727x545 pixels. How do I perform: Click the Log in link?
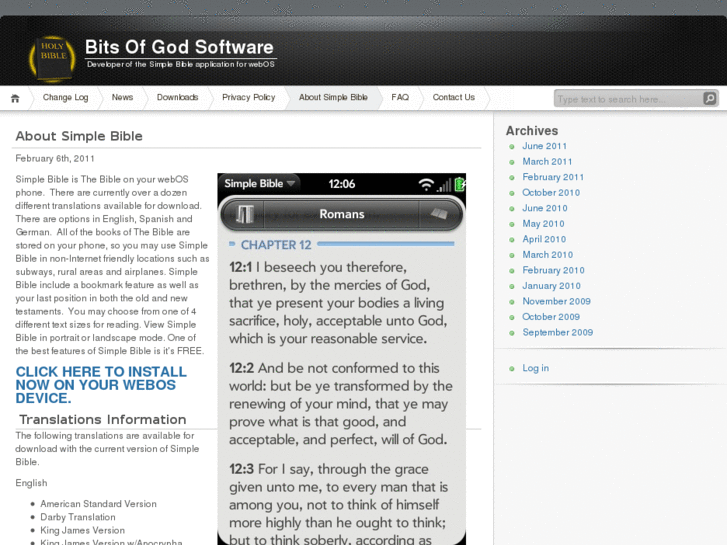[536, 368]
